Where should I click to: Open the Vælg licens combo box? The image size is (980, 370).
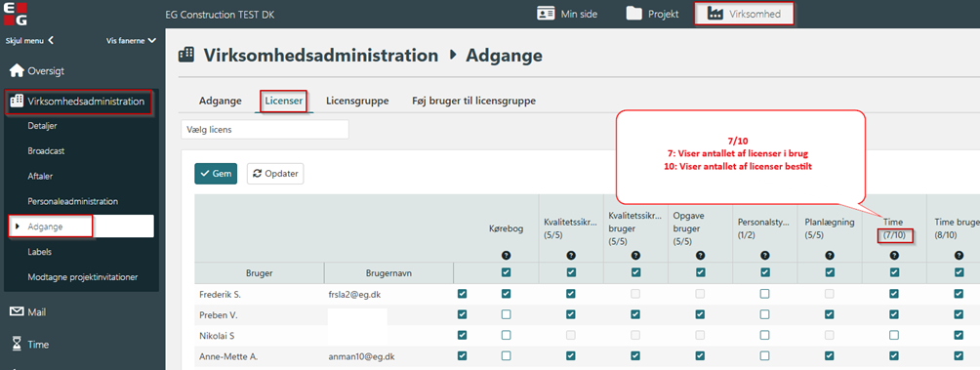click(265, 130)
